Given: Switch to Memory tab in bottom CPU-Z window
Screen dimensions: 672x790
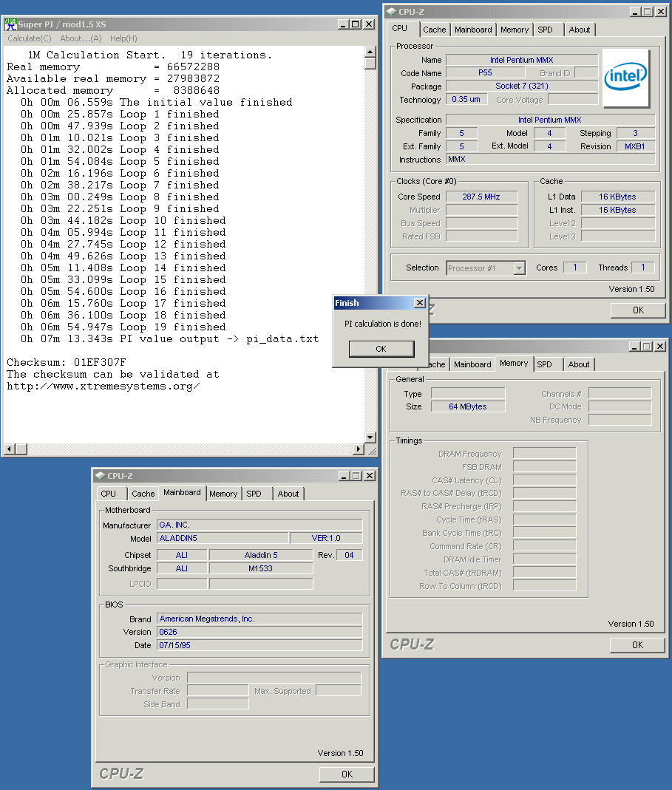Looking at the screenshot, I should 223,494.
